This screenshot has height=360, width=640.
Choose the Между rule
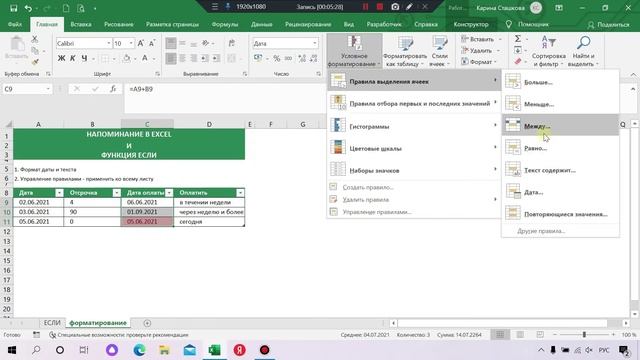pyautogui.click(x=560, y=126)
